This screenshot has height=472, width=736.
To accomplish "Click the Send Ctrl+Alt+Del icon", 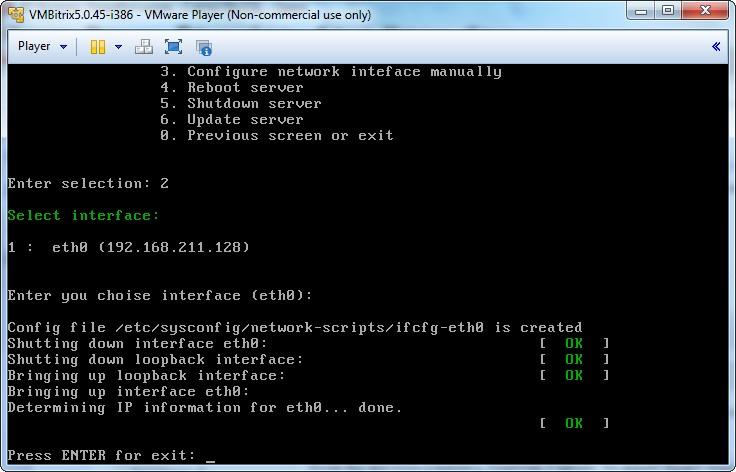I will 144,46.
